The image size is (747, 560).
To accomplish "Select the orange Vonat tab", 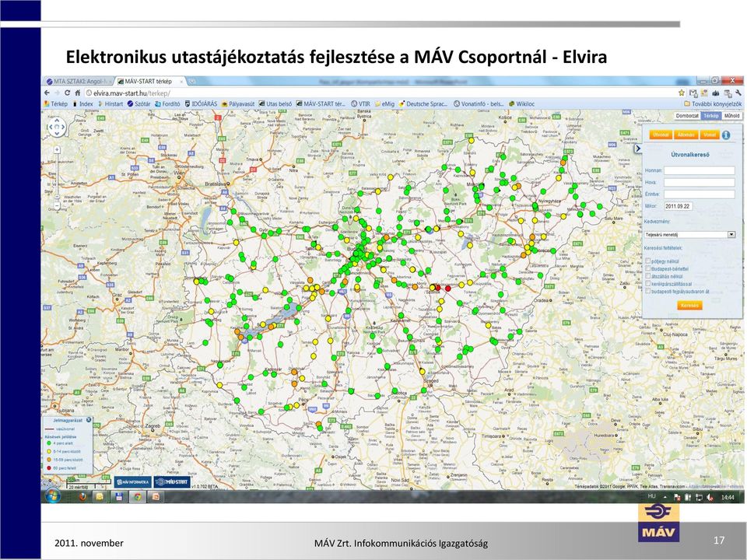I will tap(710, 135).
